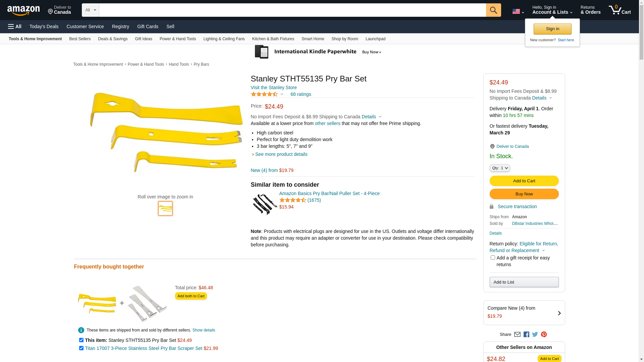
Task: Enable gift receipt for easy returns
Action: 493,258
